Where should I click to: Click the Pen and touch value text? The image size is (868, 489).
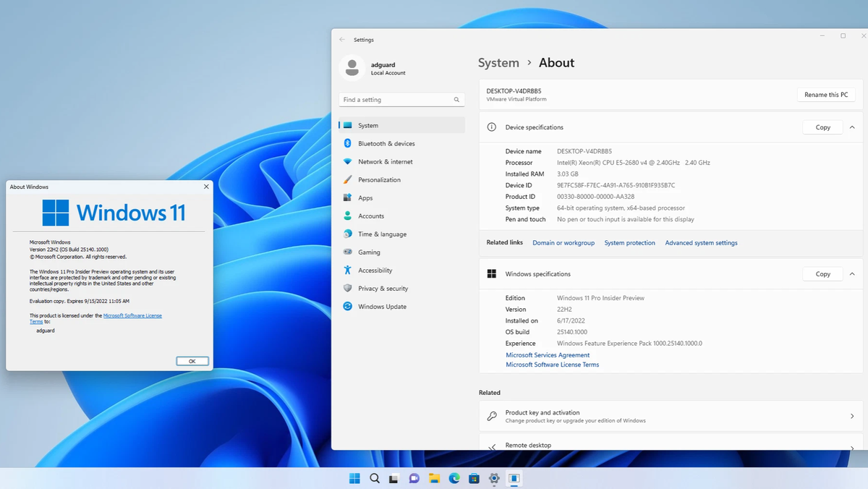(x=626, y=219)
